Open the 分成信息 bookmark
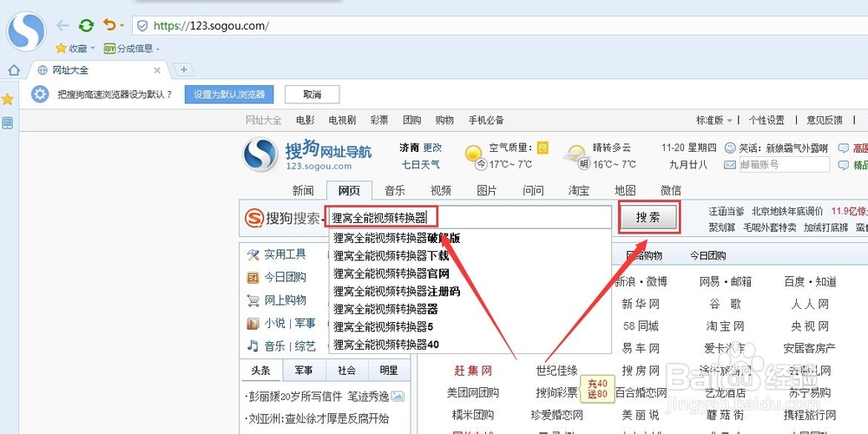Screen dimensions: 868x434 pyautogui.click(x=131, y=49)
